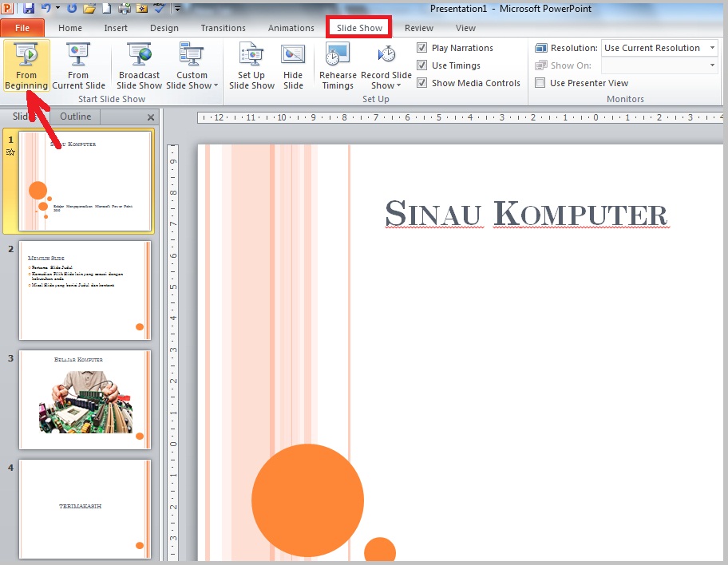The height and width of the screenshot is (565, 728).
Task: Open the Outline pane tab
Action: point(76,117)
